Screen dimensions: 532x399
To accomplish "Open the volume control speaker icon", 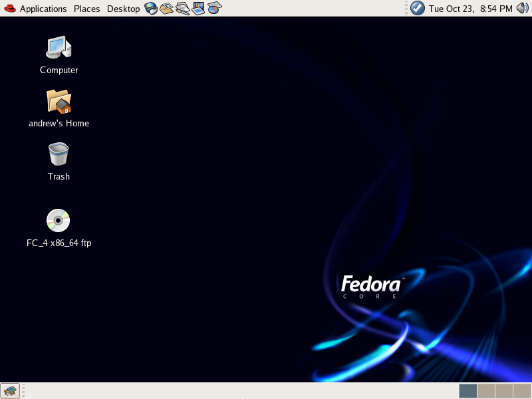I will pyautogui.click(x=522, y=9).
